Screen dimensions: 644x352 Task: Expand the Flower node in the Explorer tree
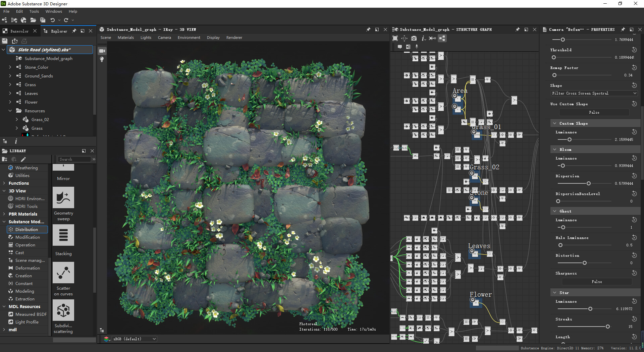click(10, 102)
